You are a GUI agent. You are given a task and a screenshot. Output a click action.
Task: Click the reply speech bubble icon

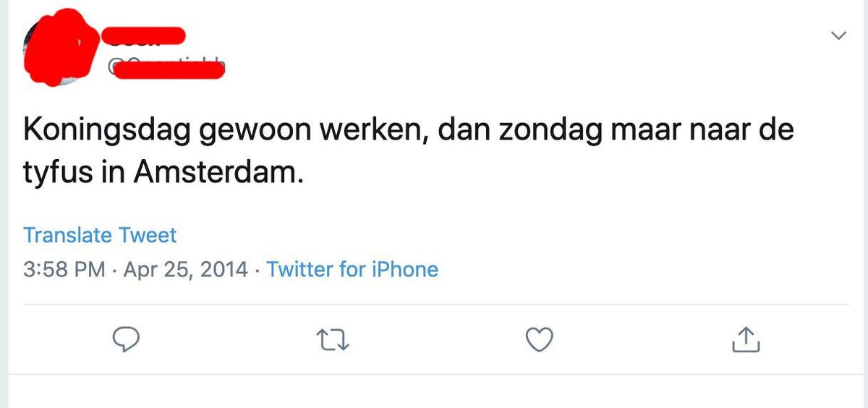[126, 339]
